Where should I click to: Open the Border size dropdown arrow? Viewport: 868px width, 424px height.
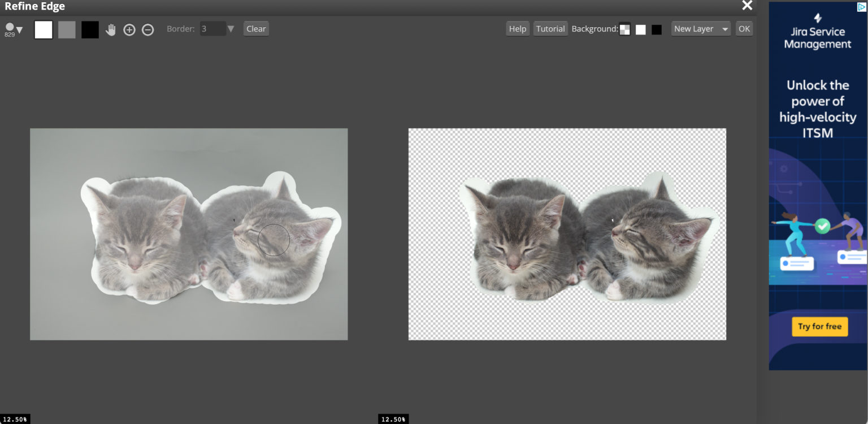[x=231, y=28]
